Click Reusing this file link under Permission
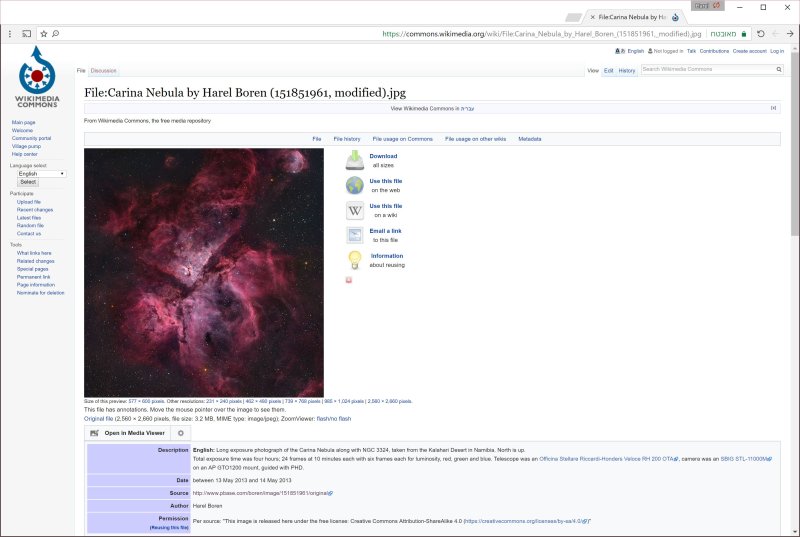 [x=169, y=528]
